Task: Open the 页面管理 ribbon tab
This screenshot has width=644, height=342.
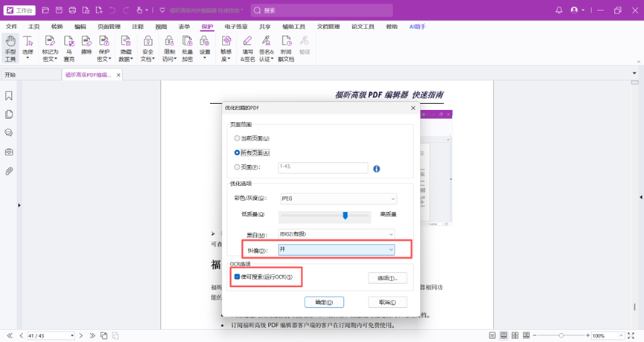Action: coord(109,27)
